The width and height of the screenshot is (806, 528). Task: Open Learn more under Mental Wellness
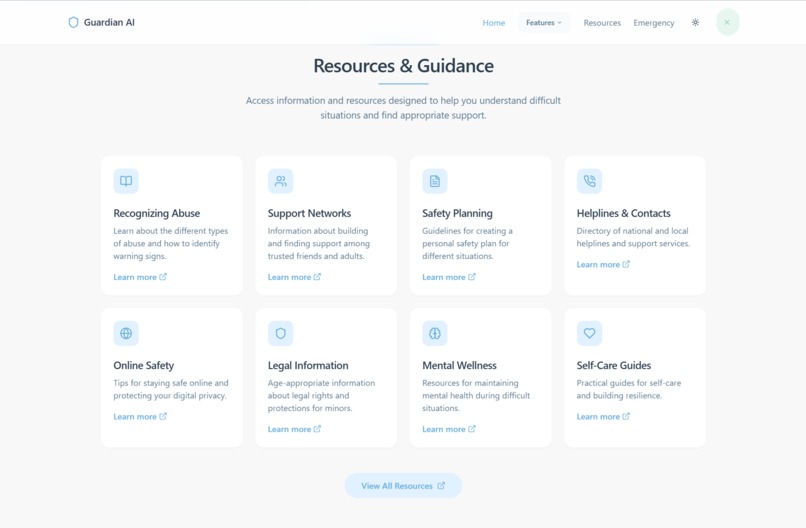click(449, 429)
